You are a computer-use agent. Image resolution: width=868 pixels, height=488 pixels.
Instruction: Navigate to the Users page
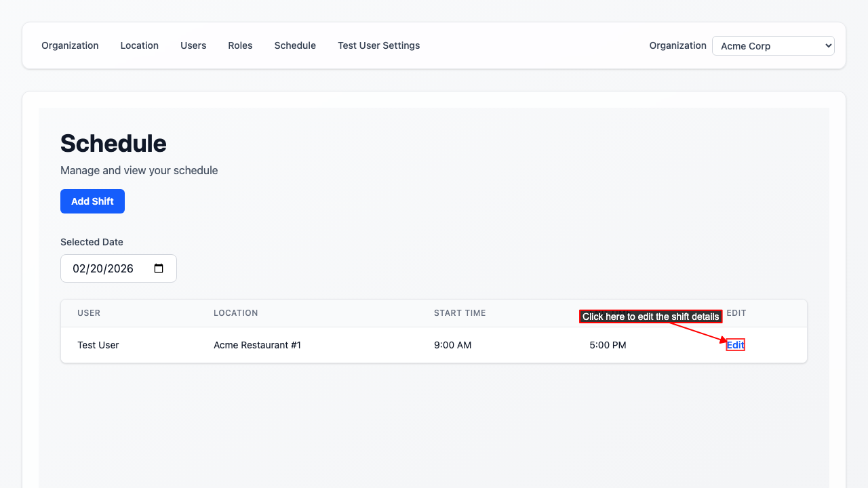click(x=193, y=45)
